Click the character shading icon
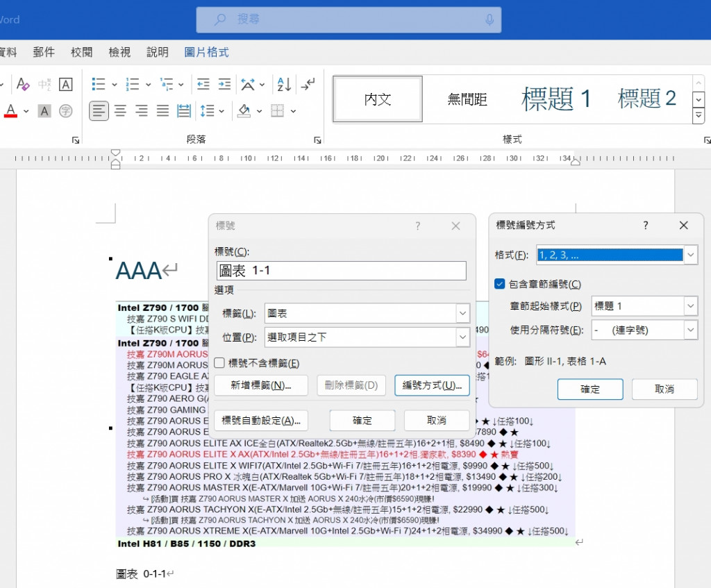 pyautogui.click(x=44, y=110)
